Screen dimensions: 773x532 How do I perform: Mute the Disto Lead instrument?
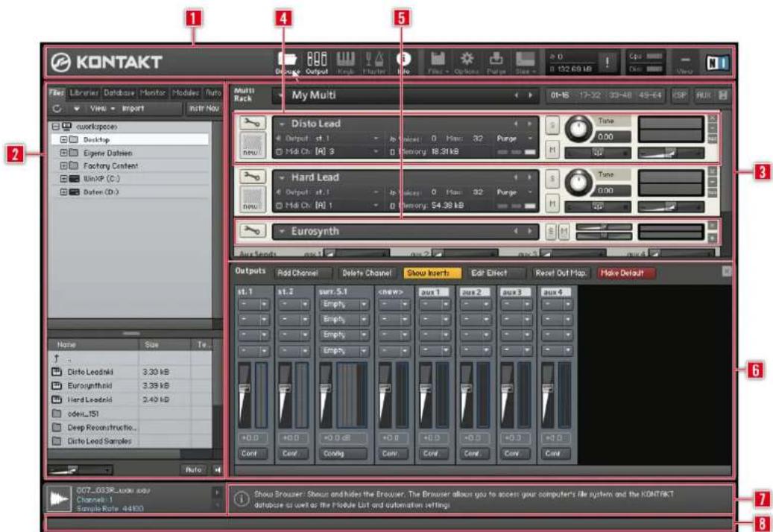[x=552, y=149]
